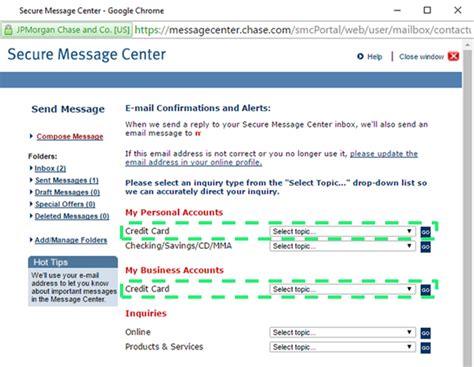Viewport: 474px width, 367px height.
Task: Click Add/Manage Folders link
Action: tap(71, 240)
